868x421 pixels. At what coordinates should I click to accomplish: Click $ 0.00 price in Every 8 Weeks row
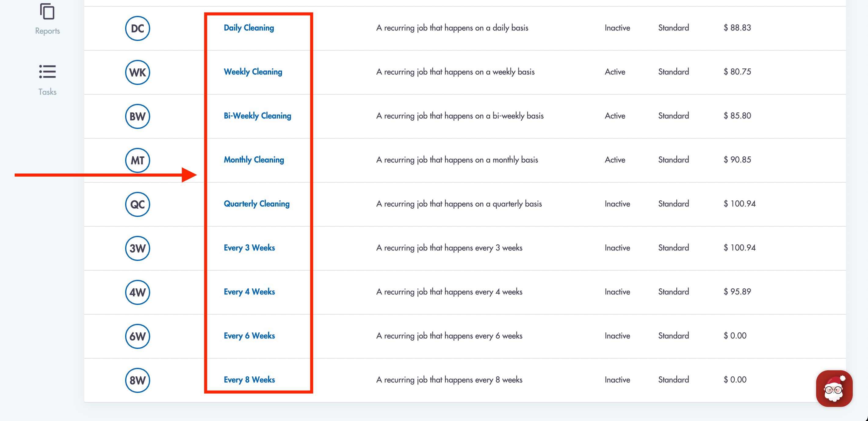coord(735,379)
